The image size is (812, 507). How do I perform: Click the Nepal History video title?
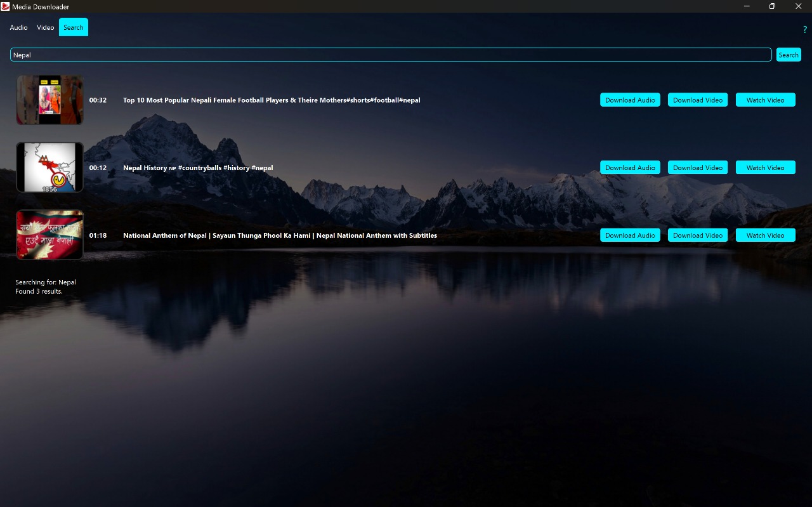coord(198,168)
